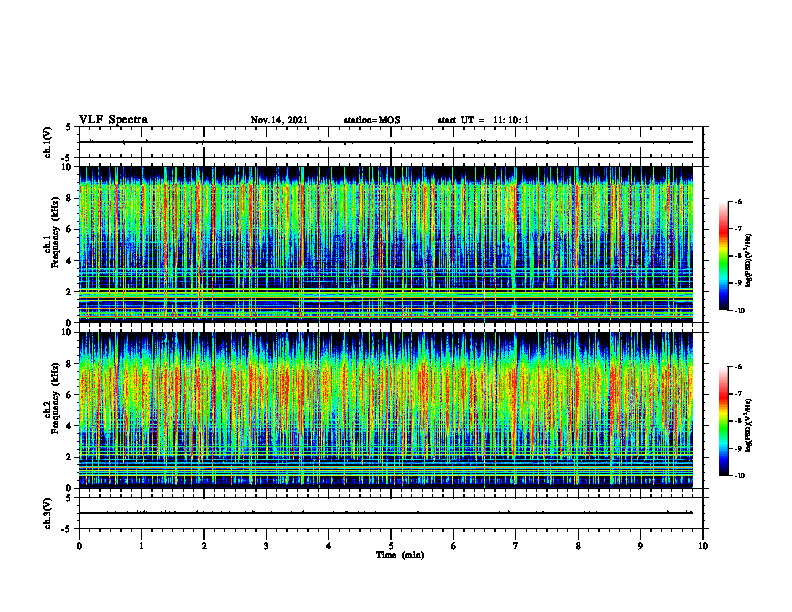Click time axis tick label "10"
This screenshot has height=612, width=792.
click(703, 546)
